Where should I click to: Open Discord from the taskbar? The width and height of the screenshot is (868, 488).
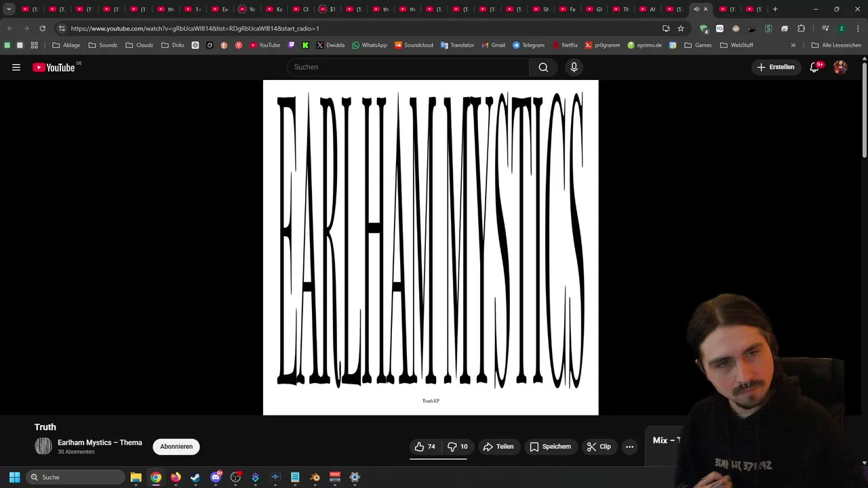pos(216,477)
